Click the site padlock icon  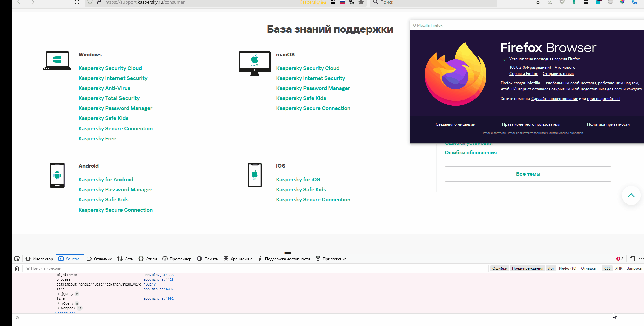tap(99, 2)
